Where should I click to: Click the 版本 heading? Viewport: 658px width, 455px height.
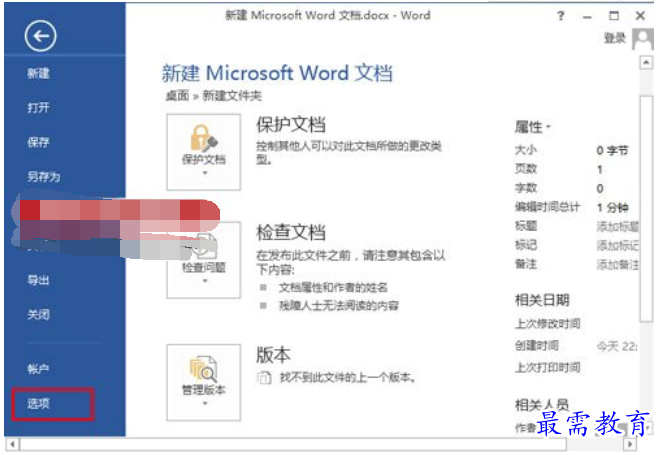273,355
